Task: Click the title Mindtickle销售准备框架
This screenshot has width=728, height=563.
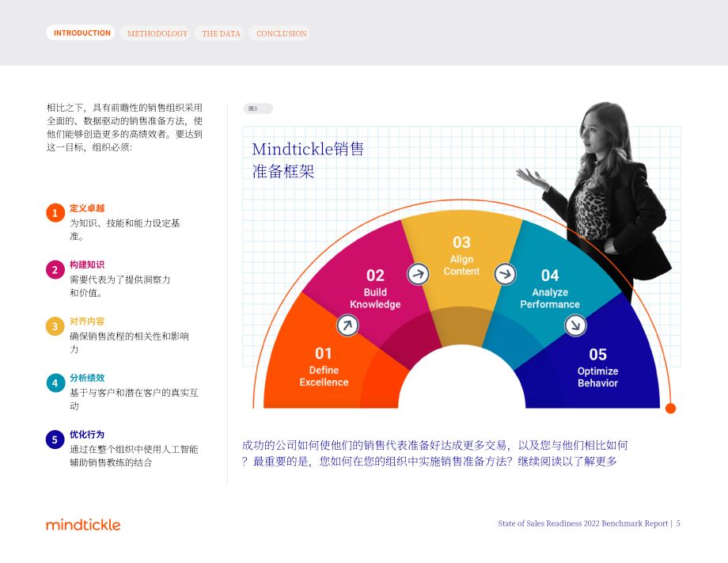Action: 308,160
